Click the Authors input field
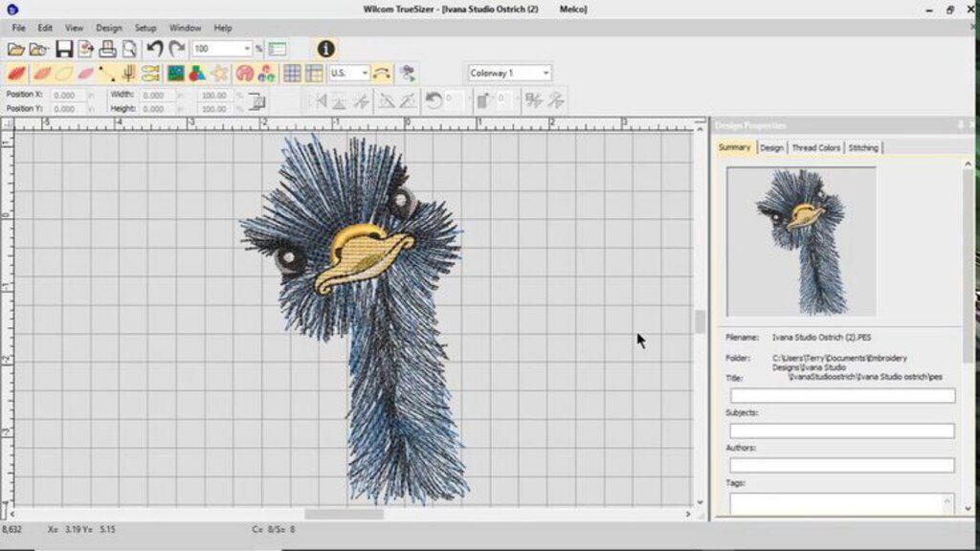This screenshot has height=551, width=980. tap(842, 466)
